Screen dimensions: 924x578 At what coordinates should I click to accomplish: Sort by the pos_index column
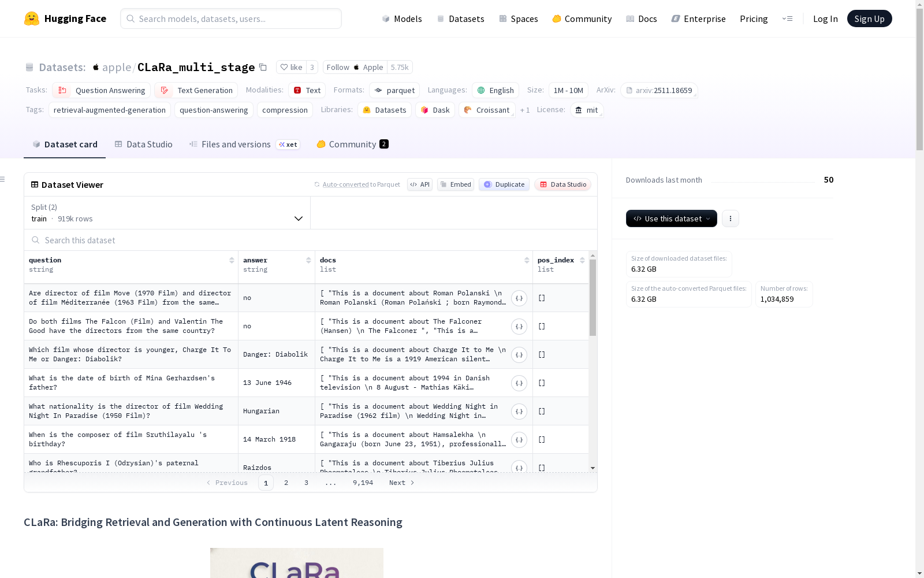tap(582, 260)
